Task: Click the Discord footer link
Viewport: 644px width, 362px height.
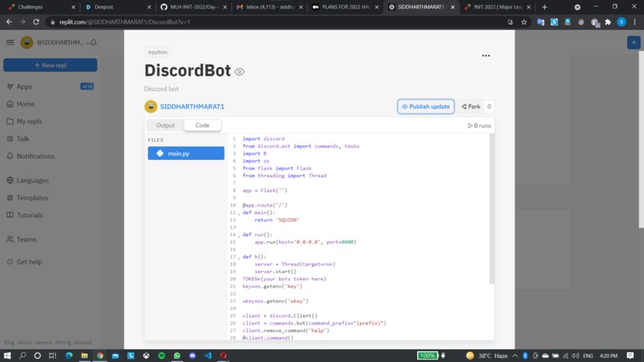Action: point(82,342)
